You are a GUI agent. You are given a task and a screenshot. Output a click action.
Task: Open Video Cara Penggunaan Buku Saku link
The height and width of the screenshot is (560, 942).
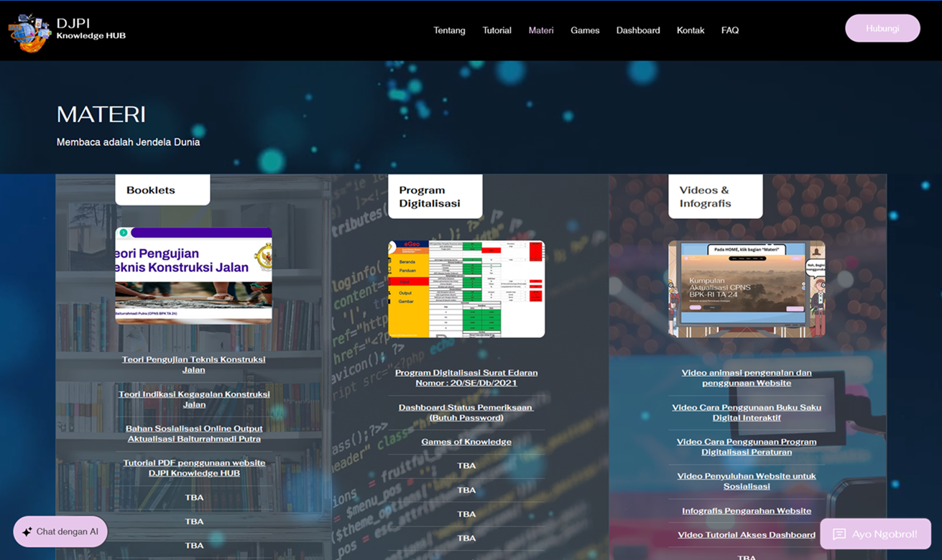(747, 412)
